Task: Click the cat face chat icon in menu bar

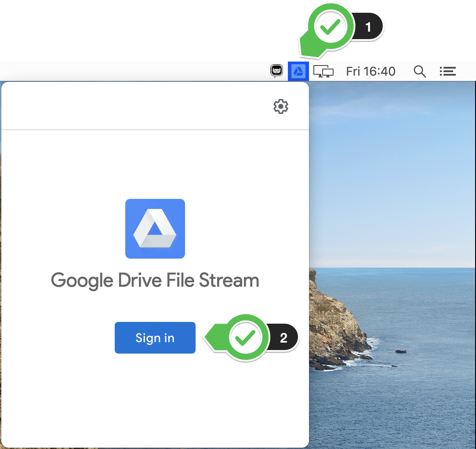Action: pos(276,71)
